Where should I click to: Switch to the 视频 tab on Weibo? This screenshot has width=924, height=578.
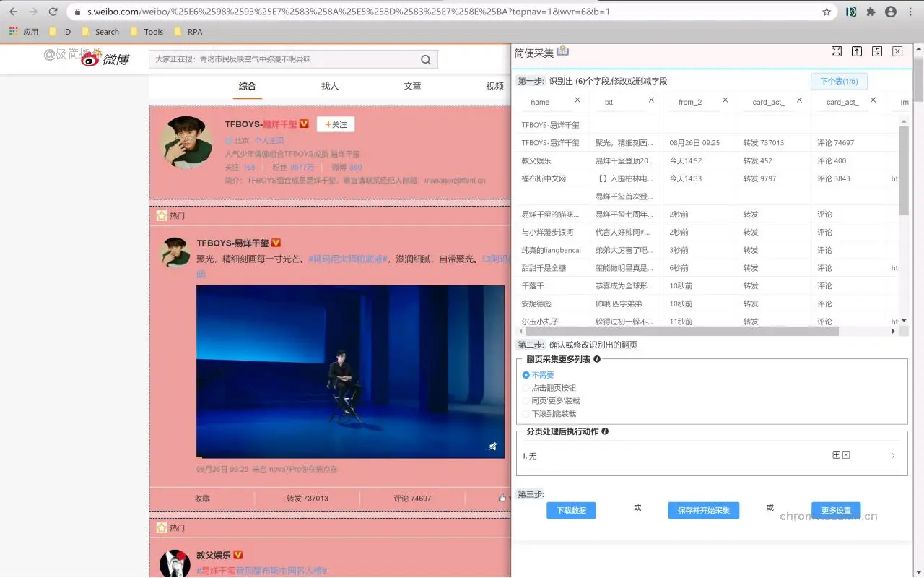point(494,86)
